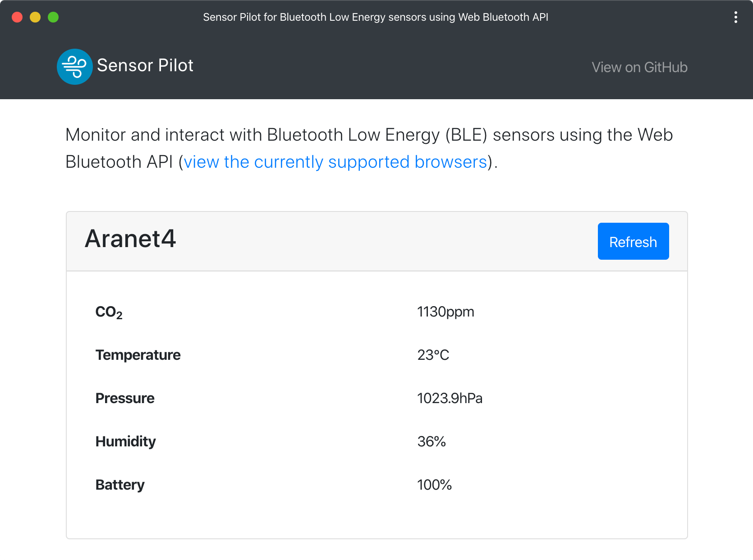
Task: Click the 1023.9hPa pressure reading
Action: tap(450, 398)
